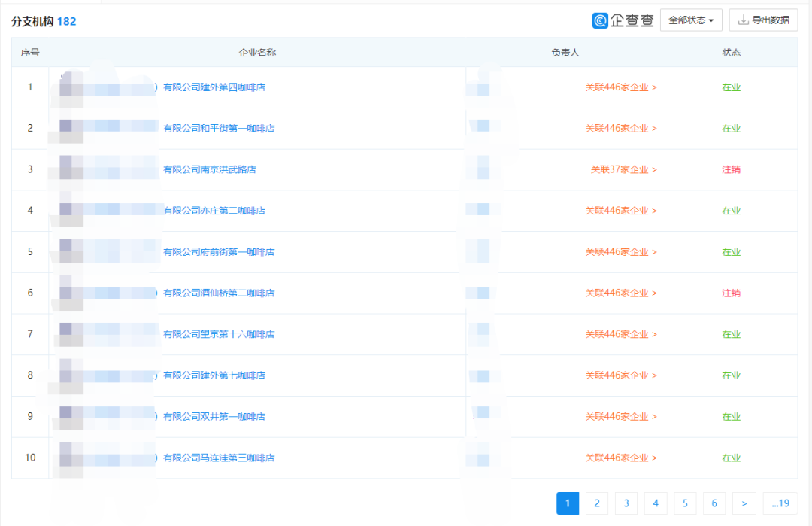The height and width of the screenshot is (526, 812).
Task: Go to page 2 of results
Action: (596, 503)
